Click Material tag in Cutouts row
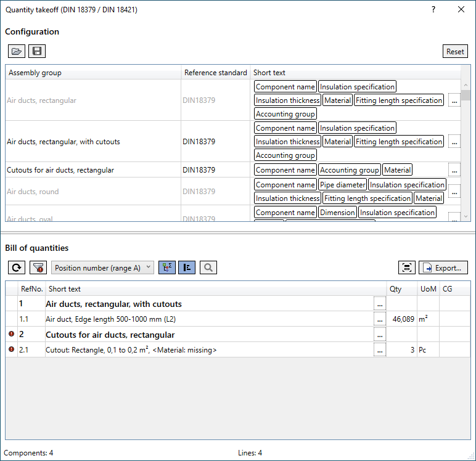 point(397,170)
